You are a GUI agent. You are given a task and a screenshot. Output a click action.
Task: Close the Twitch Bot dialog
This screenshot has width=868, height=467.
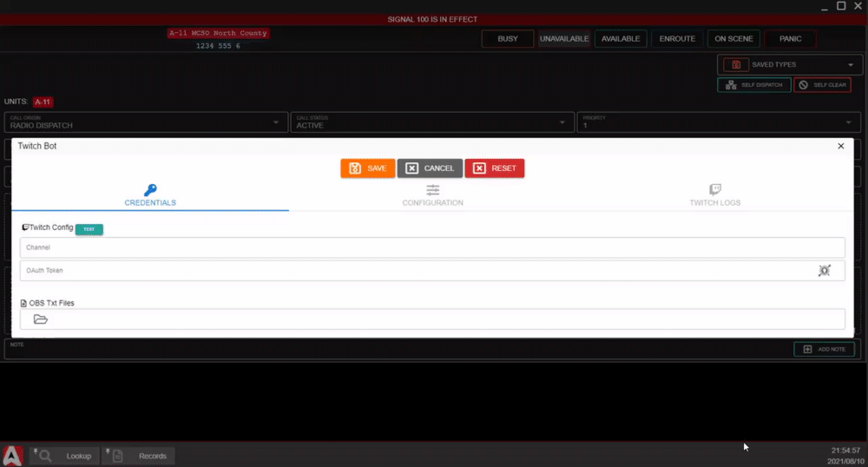(x=841, y=146)
